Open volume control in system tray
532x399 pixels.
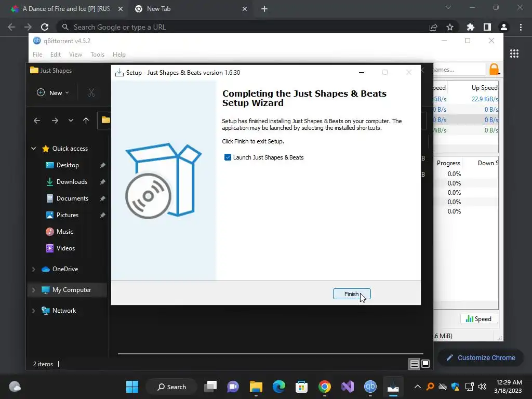click(482, 387)
